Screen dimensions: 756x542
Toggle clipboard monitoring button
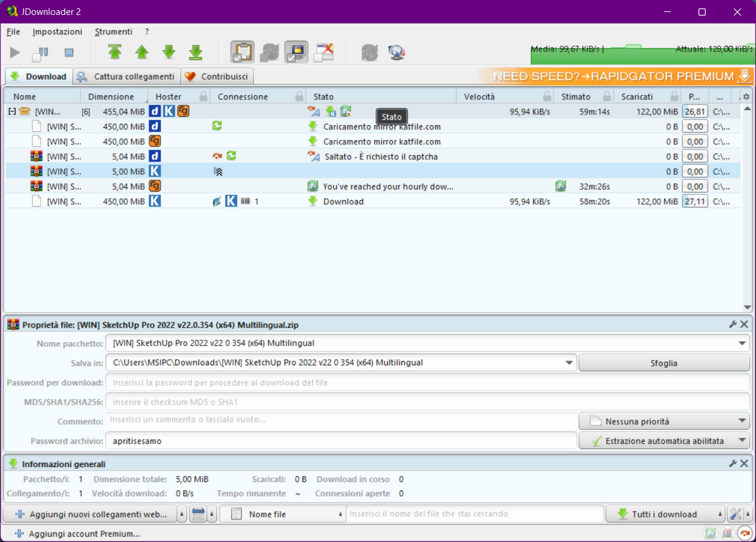(242, 53)
